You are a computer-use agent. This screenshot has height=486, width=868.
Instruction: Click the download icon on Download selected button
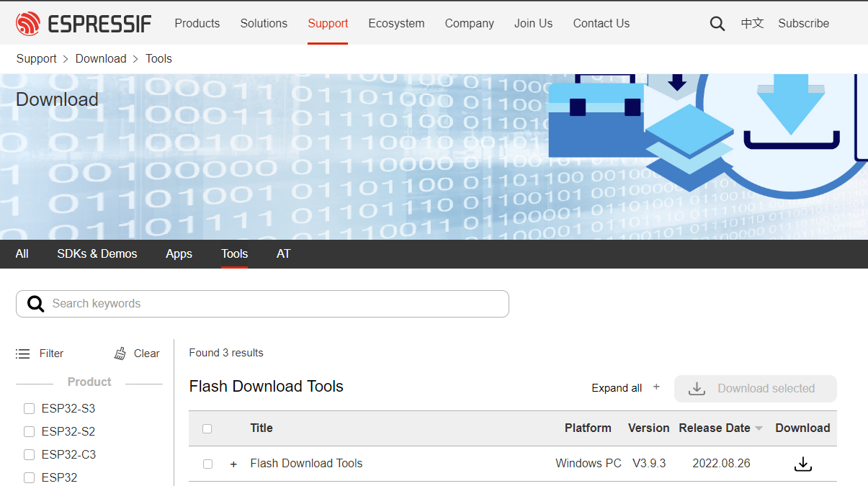[x=696, y=388]
